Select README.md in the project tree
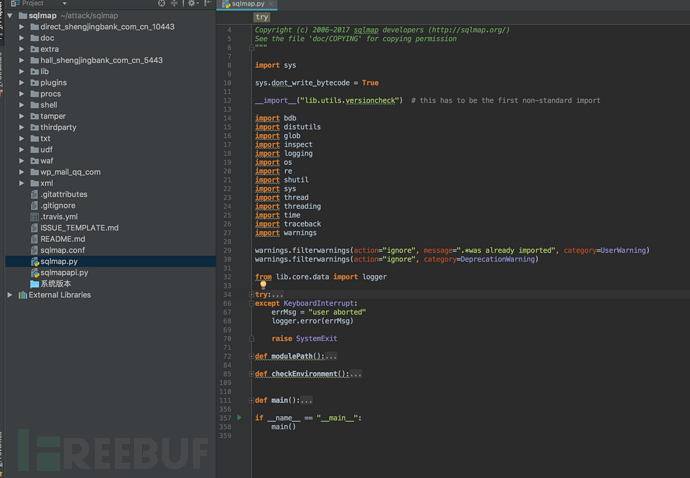 (63, 239)
